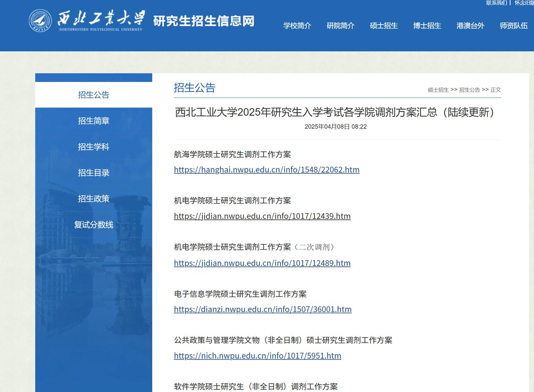
Task: Click the Northwestern Polytechnical University emblem logo
Action: [x=40, y=21]
